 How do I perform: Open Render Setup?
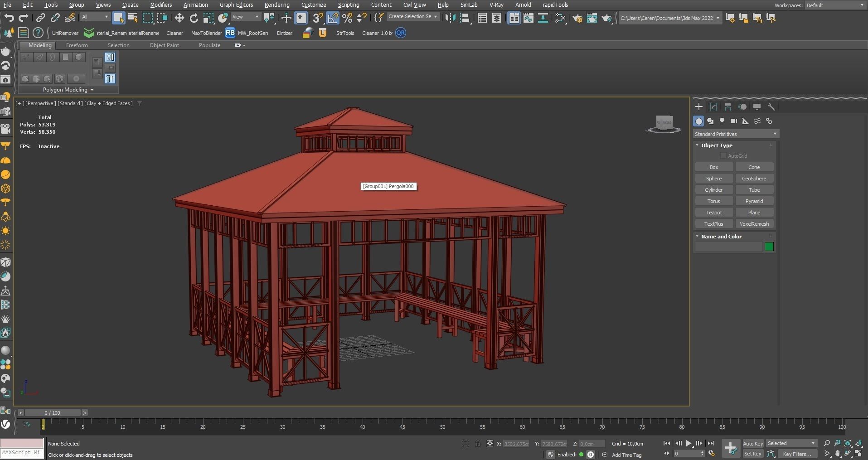(x=577, y=18)
